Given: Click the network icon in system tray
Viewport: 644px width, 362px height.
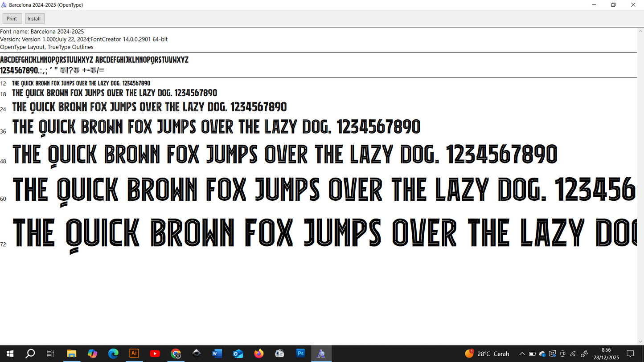Looking at the screenshot, I should pyautogui.click(x=573, y=354).
